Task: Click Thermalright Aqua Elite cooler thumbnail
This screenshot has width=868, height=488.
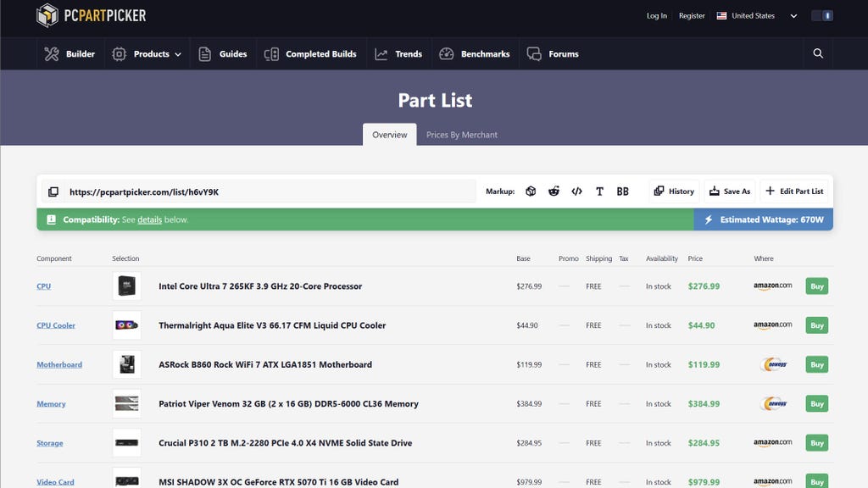Action: 127,325
